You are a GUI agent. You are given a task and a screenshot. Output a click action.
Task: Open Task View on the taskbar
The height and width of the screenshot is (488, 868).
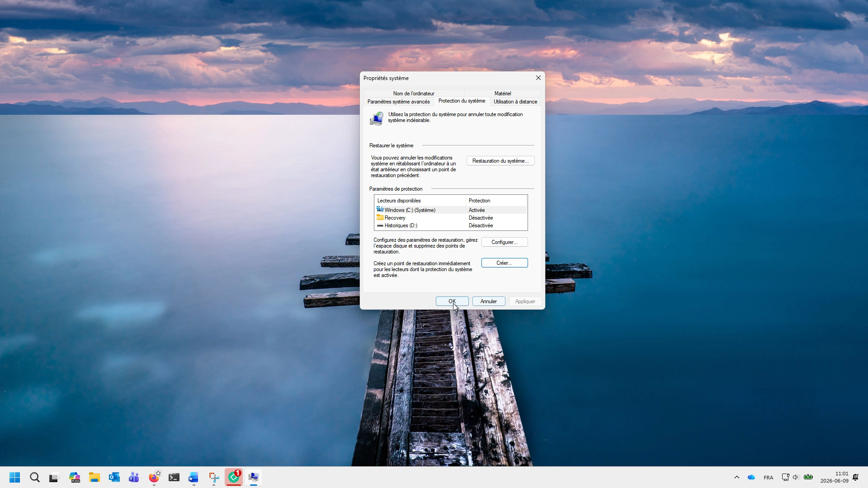(54, 477)
